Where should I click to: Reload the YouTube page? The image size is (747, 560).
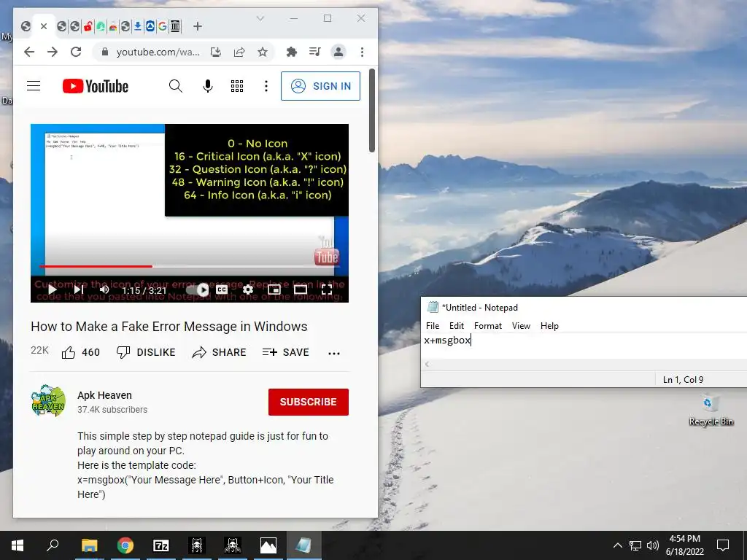click(x=76, y=52)
